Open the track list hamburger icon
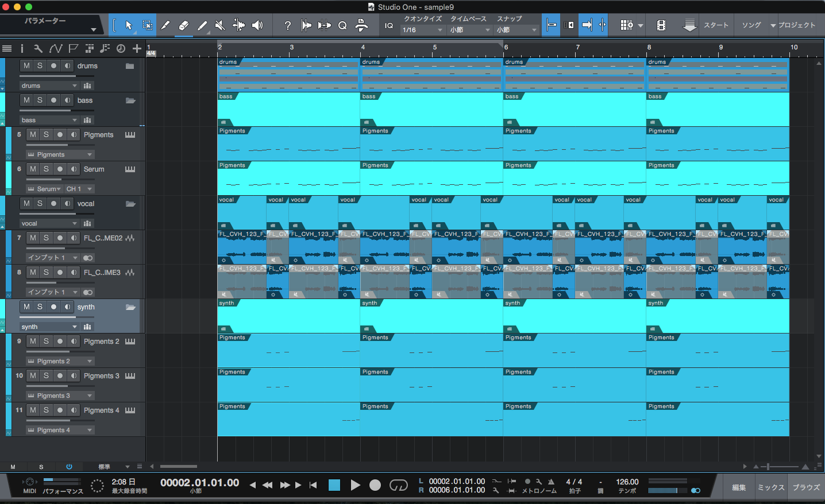Viewport: 825px width, 504px height. click(x=7, y=49)
